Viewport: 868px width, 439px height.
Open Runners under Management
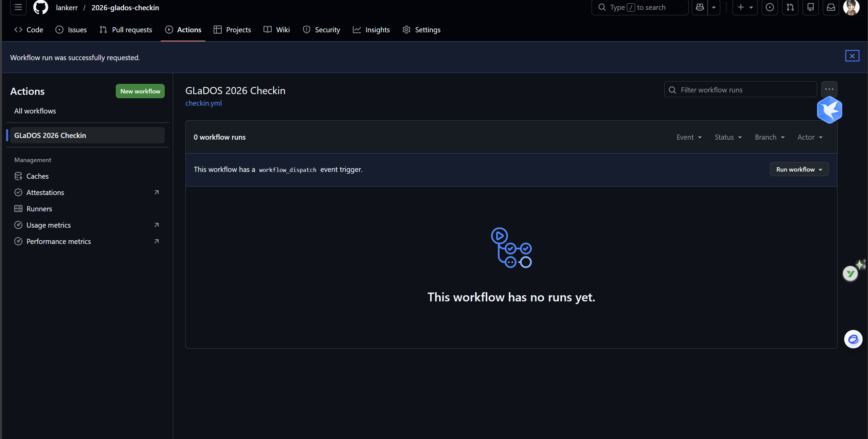pos(87,209)
